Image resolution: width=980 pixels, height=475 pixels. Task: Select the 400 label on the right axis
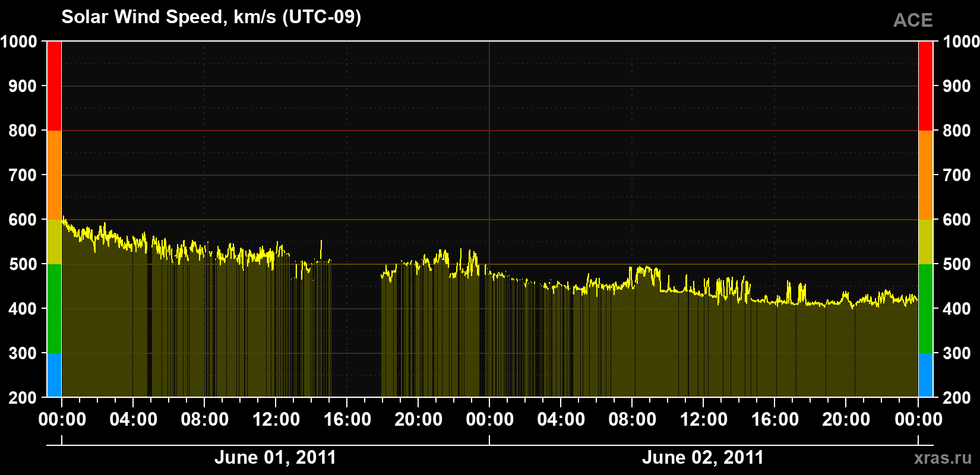tap(957, 309)
